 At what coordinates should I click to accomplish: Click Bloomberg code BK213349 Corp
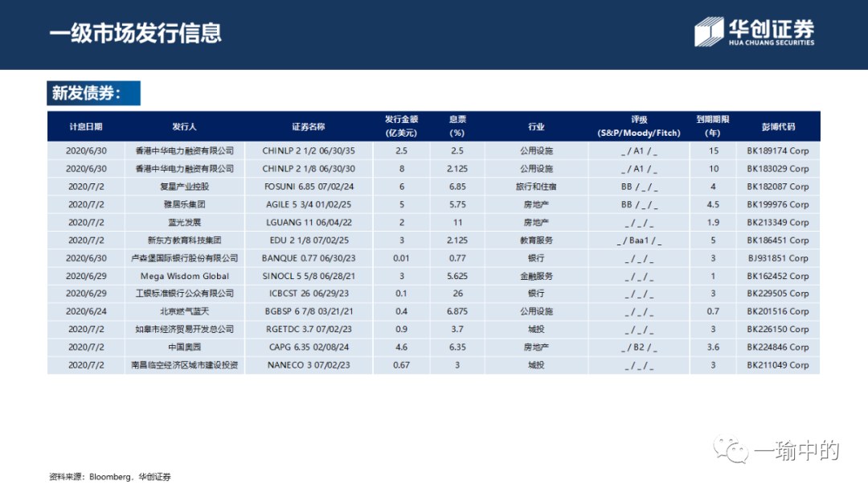[x=778, y=223]
